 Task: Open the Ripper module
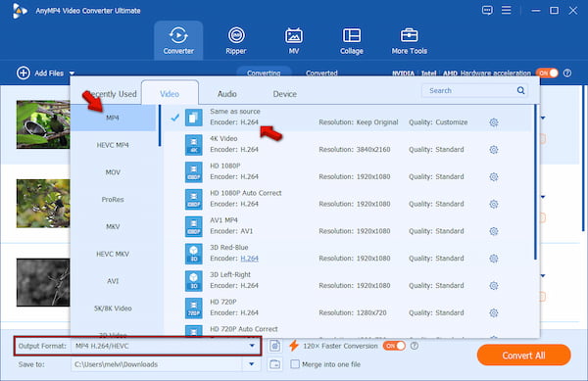[x=236, y=40]
